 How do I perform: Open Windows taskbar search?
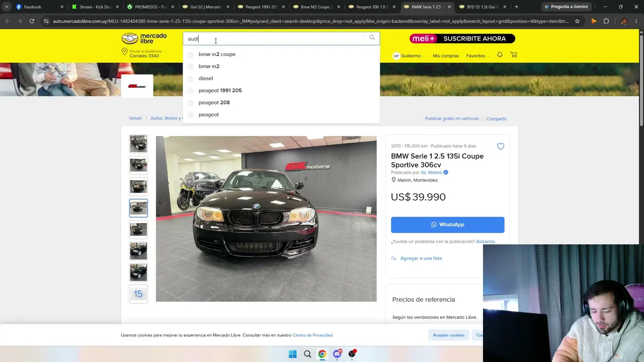coord(307,354)
